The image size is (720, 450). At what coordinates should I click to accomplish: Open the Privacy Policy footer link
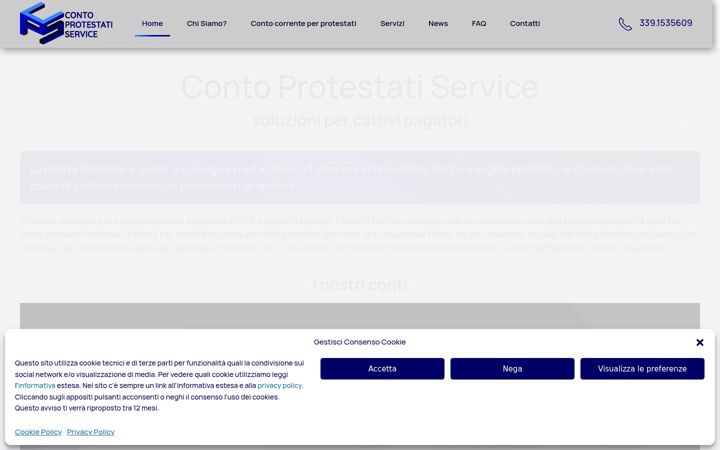pos(90,432)
